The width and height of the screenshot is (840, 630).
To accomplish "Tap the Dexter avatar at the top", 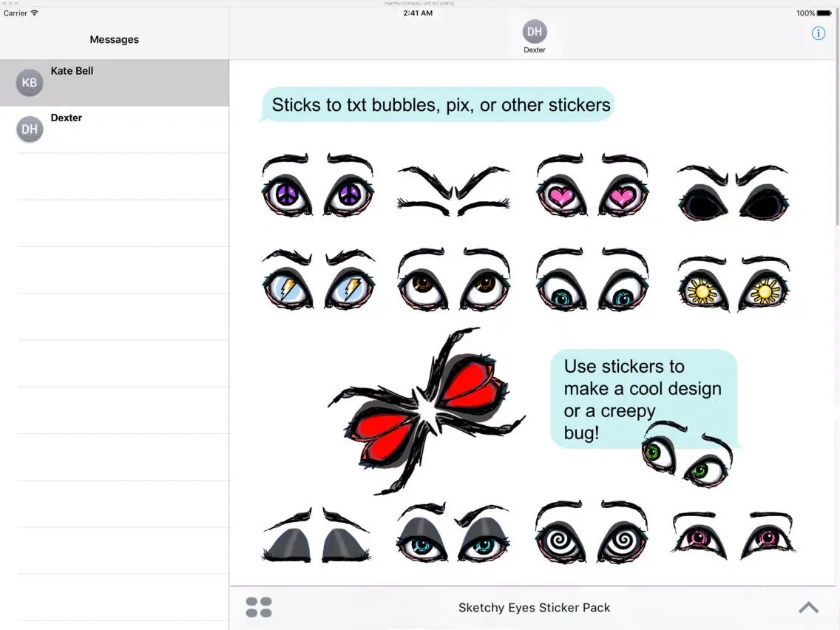I will pos(534,33).
